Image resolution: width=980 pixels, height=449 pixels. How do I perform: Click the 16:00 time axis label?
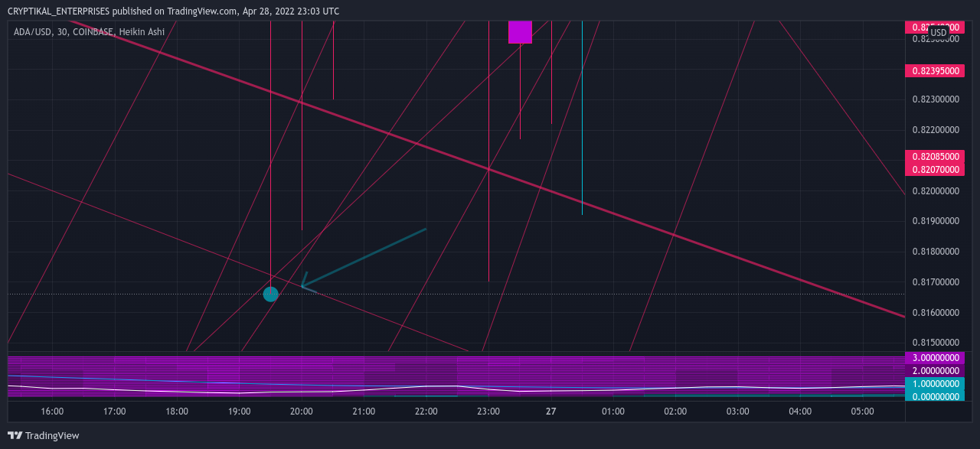click(x=52, y=412)
